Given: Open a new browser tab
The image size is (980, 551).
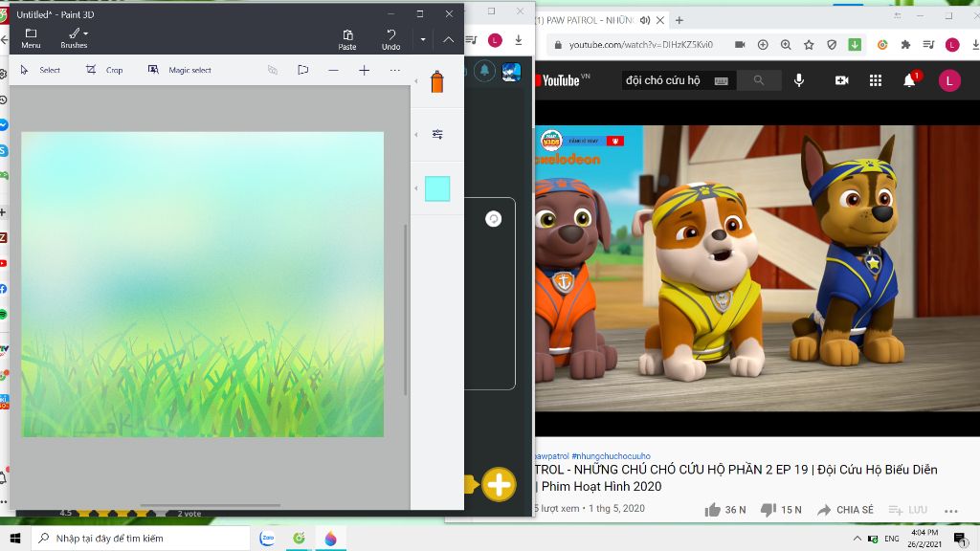Looking at the screenshot, I should click(x=679, y=20).
